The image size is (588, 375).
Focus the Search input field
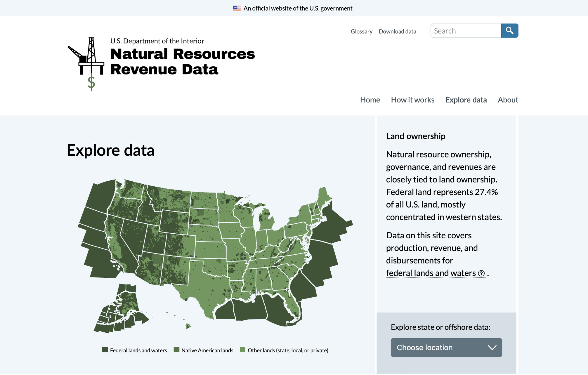tap(466, 31)
